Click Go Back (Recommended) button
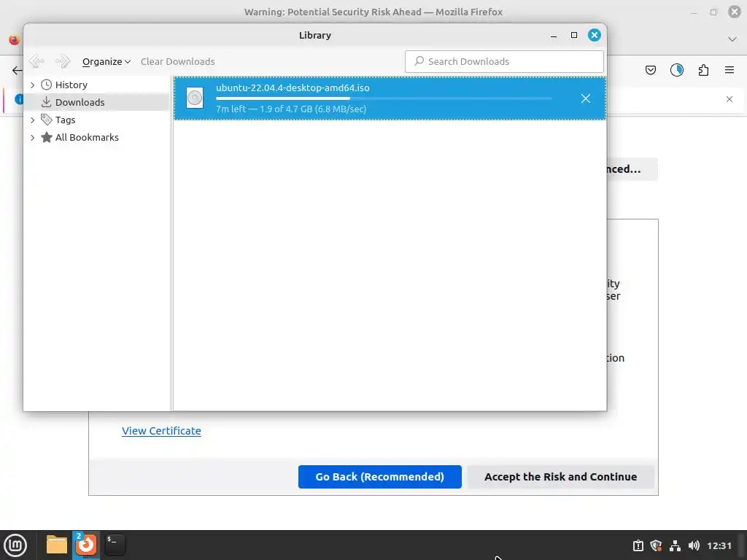 [379, 477]
